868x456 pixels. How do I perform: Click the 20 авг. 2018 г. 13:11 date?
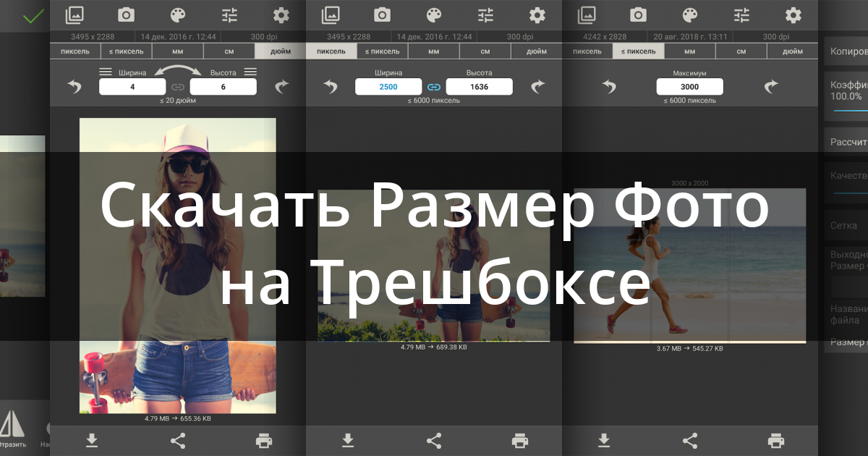690,36
